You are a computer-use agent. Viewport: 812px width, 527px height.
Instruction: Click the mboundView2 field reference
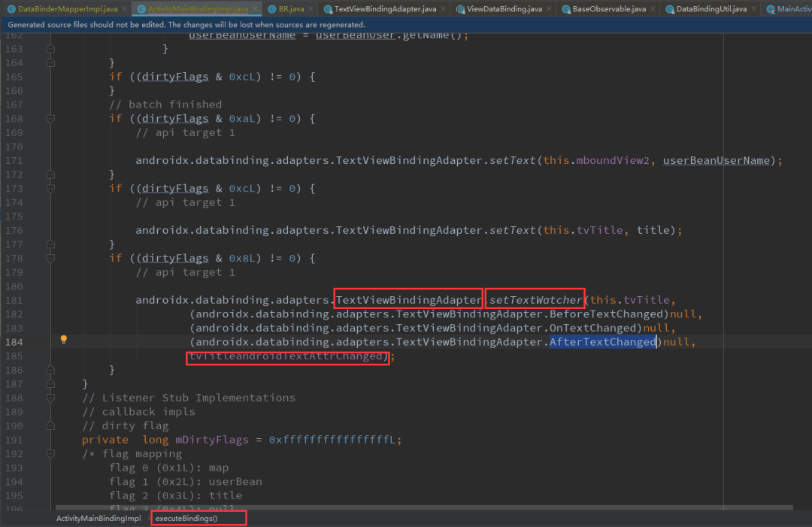[x=613, y=160]
